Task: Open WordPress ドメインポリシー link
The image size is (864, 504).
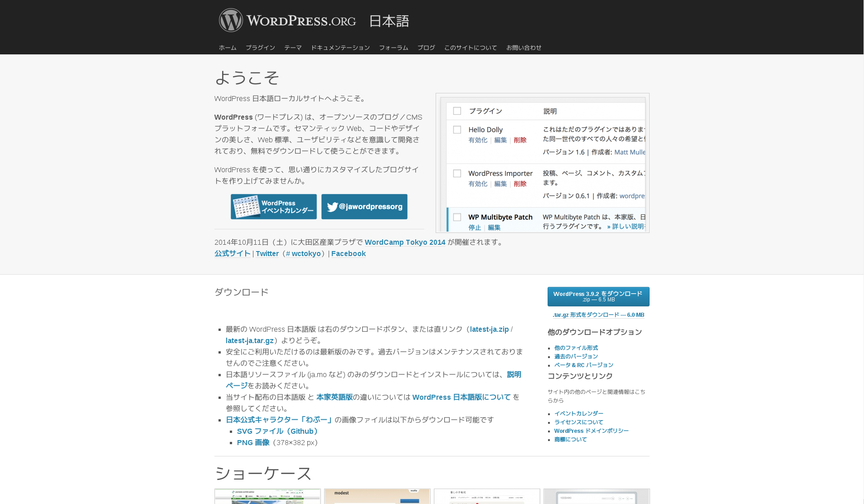Action: 592,431
